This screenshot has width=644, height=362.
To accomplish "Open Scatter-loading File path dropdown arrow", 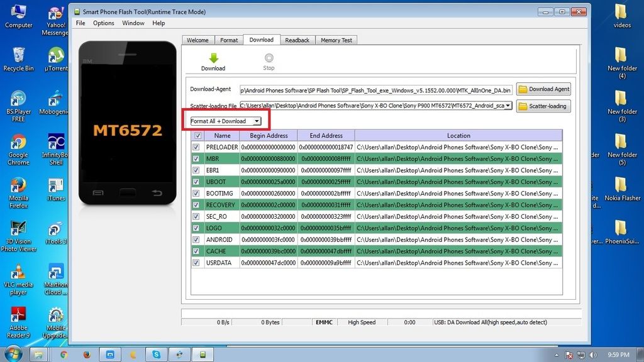I will pos(508,106).
